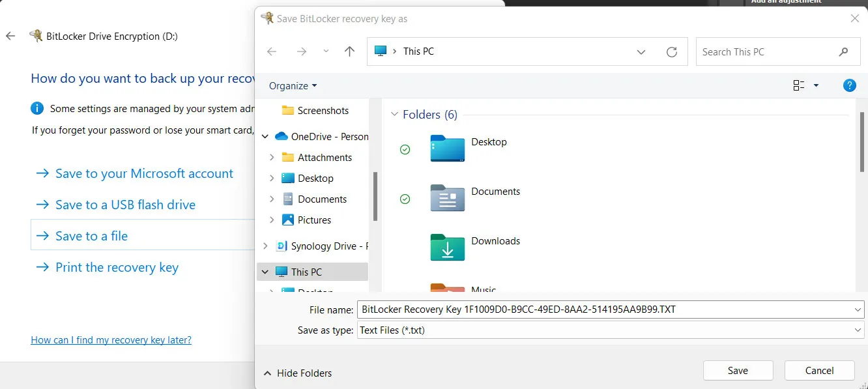The image size is (868, 389).
Task: Open recent locations dropdown arrow
Action: 326,51
